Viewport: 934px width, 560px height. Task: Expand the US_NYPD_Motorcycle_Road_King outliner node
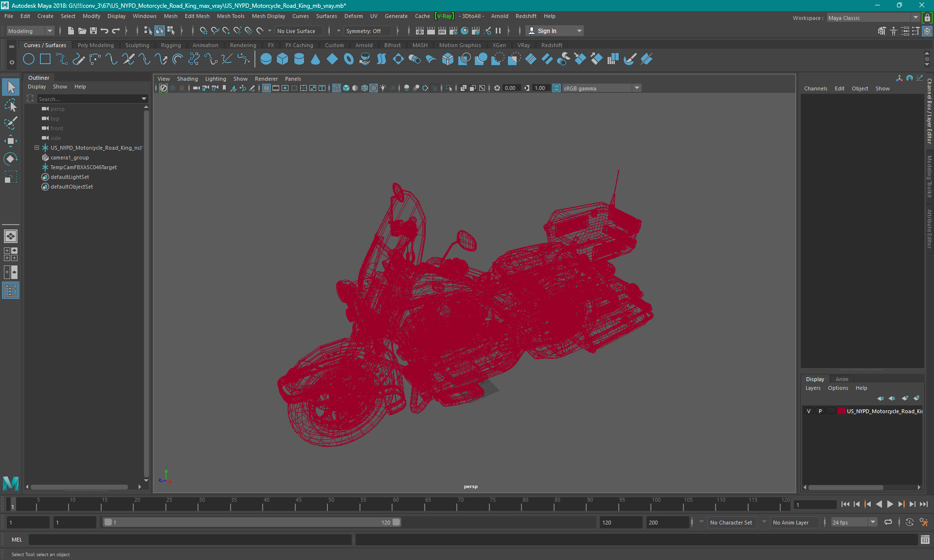[36, 148]
